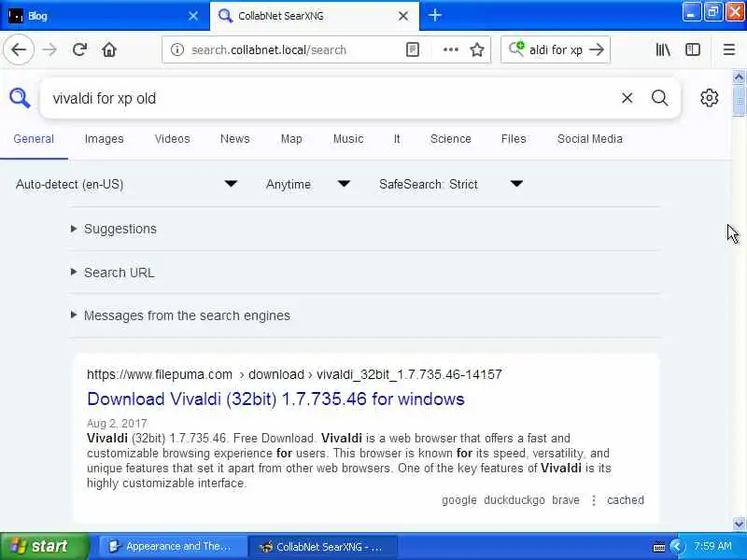This screenshot has width=747, height=560.
Task: Clear the search query text
Action: coord(627,98)
